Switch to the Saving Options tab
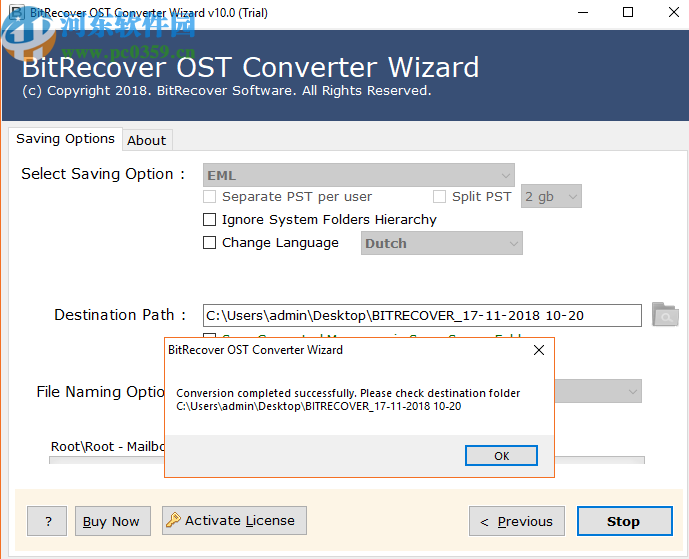 point(65,139)
